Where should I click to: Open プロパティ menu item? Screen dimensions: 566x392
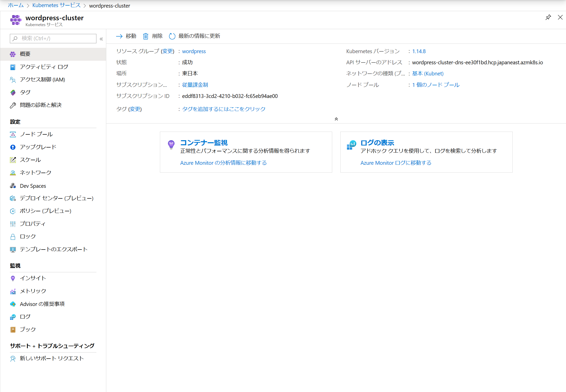(53, 224)
